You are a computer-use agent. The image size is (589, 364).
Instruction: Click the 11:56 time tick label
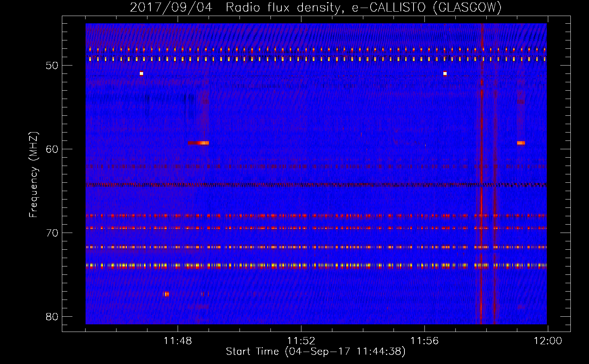tap(424, 341)
